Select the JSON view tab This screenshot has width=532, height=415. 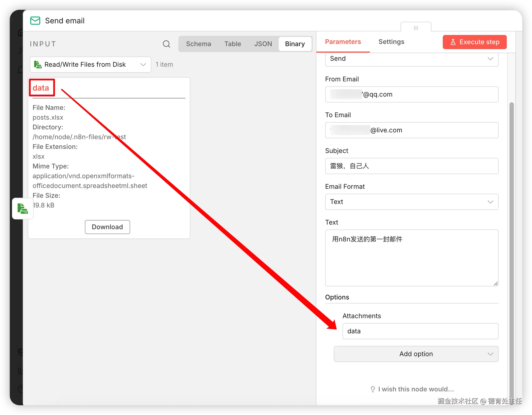tap(263, 44)
